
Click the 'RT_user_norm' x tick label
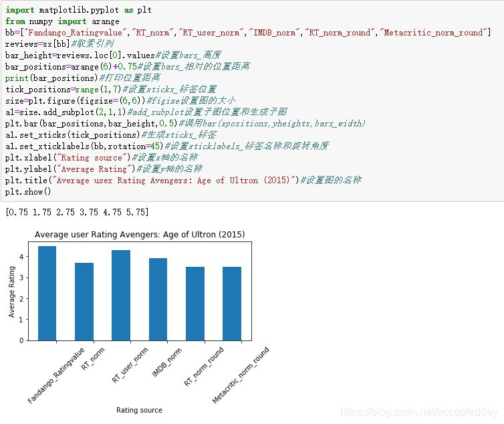130,365
